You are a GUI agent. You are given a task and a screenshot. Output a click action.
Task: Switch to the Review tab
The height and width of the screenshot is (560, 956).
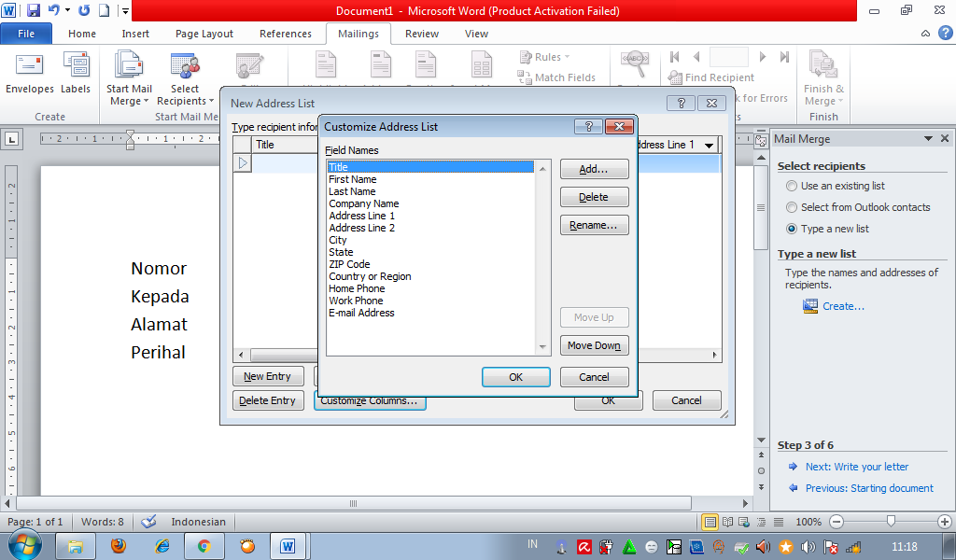(x=421, y=34)
